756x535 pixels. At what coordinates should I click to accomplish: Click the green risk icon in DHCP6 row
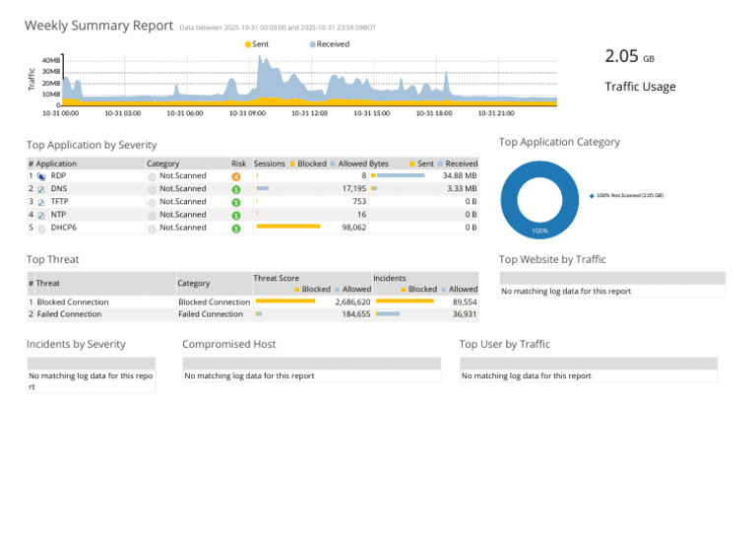(x=236, y=229)
